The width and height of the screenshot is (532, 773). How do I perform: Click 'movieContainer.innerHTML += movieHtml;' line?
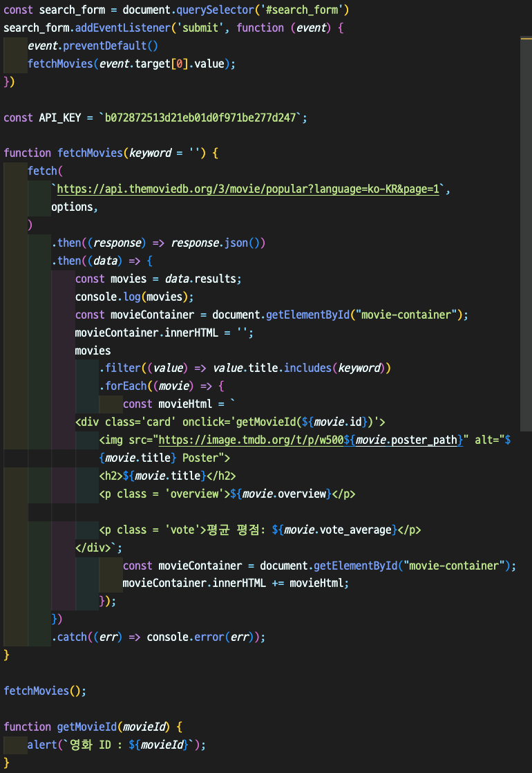coord(236,583)
